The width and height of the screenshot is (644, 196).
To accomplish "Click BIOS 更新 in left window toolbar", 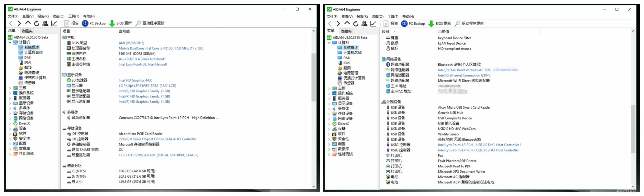I will coord(120,23).
